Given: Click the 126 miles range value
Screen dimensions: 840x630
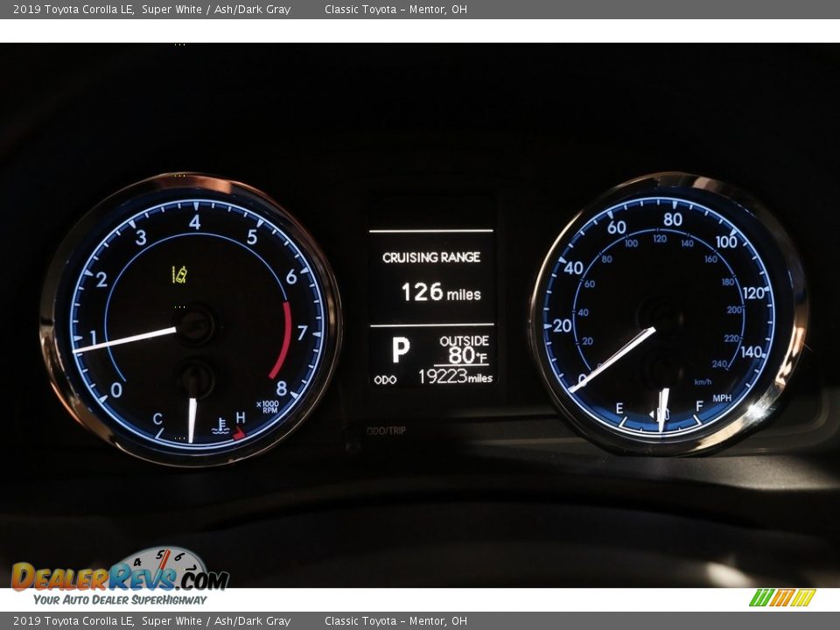Looking at the screenshot, I should coord(441,292).
